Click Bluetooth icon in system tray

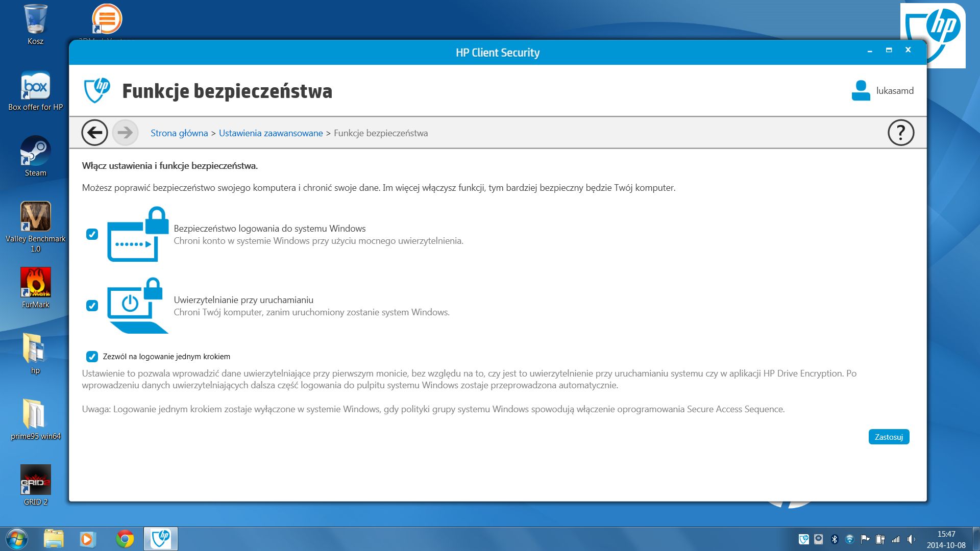pos(835,539)
